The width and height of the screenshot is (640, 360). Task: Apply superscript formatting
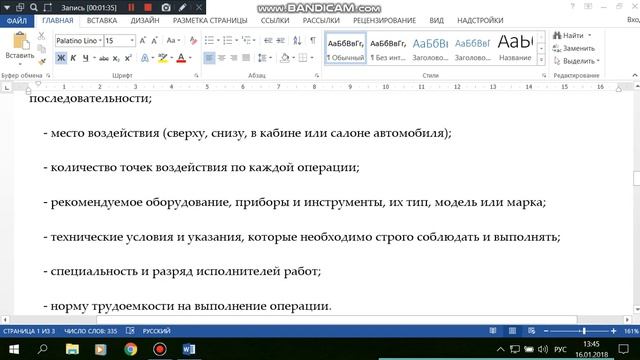pos(128,58)
